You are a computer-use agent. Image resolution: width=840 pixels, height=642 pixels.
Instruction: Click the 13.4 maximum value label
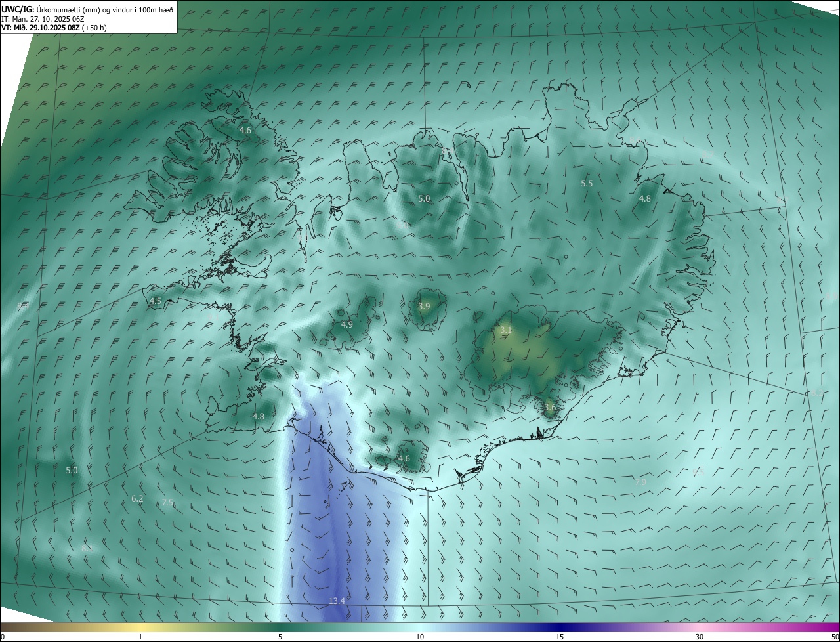(337, 601)
